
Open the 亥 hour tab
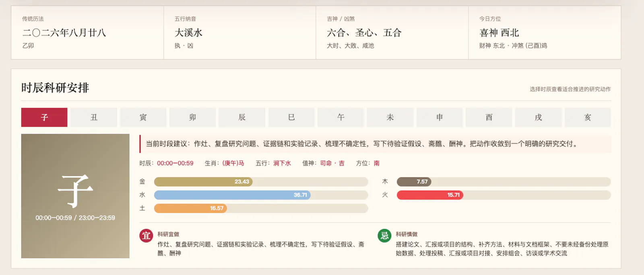tap(588, 117)
